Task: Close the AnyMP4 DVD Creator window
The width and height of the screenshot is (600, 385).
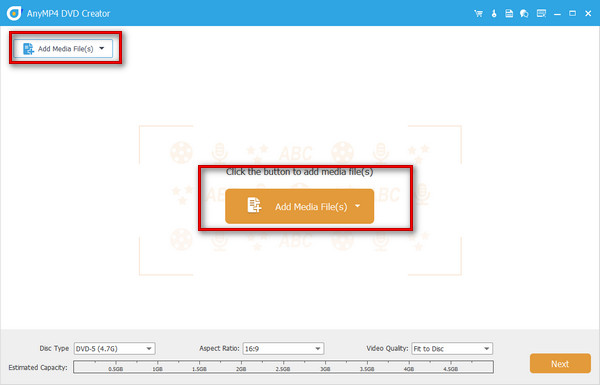Action: pyautogui.click(x=588, y=13)
